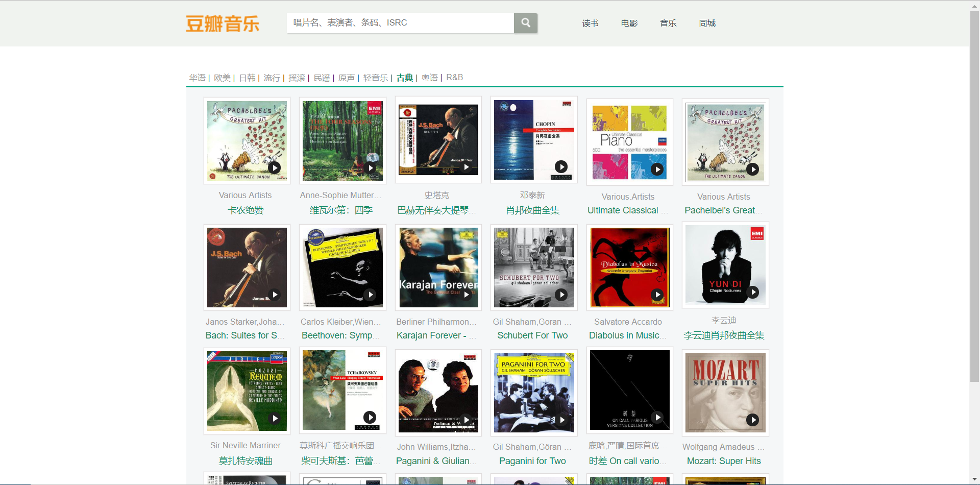Switch to the 摇滚 genre tab

pyautogui.click(x=297, y=78)
